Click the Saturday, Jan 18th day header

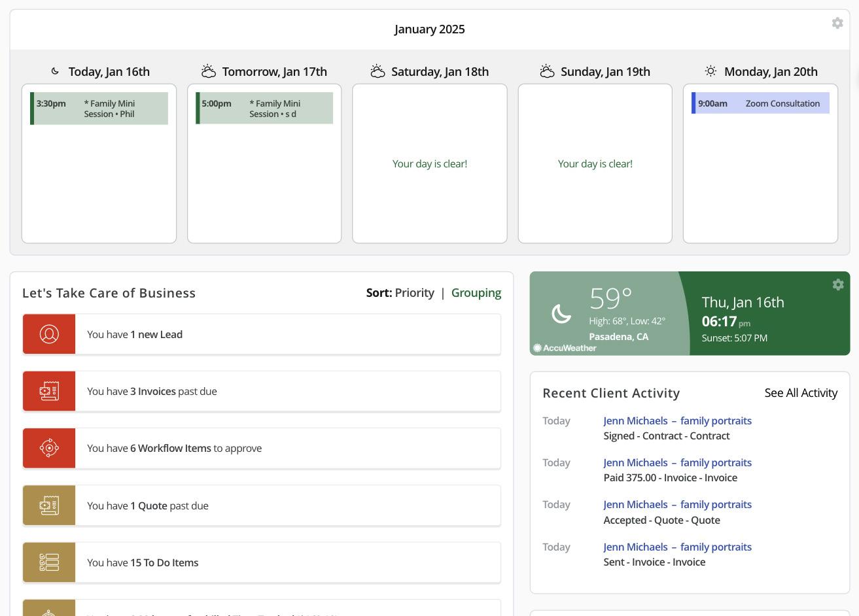[440, 72]
